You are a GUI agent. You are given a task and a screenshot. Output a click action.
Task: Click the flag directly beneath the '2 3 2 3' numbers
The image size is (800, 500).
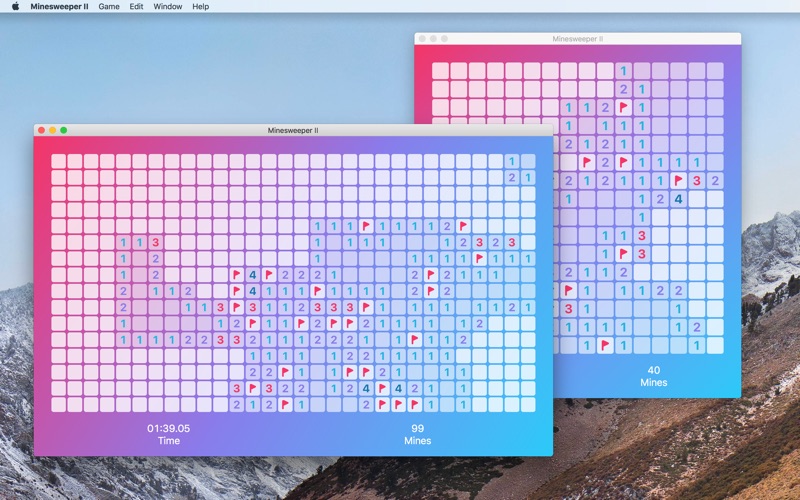[480, 259]
